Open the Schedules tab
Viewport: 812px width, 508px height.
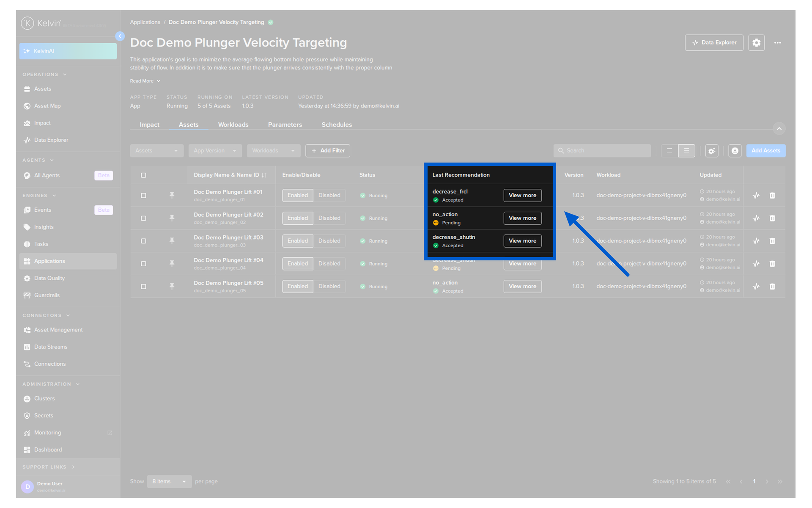[337, 125]
